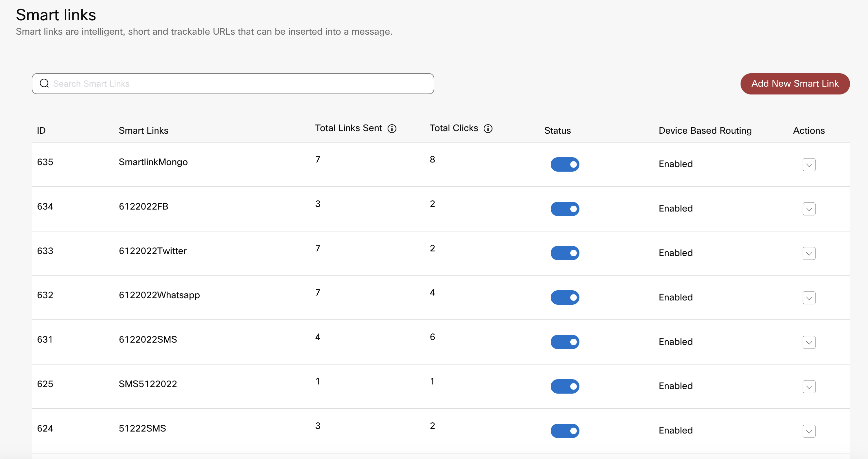
Task: Toggle status switch for 6122022Whatsapp
Action: pos(565,297)
